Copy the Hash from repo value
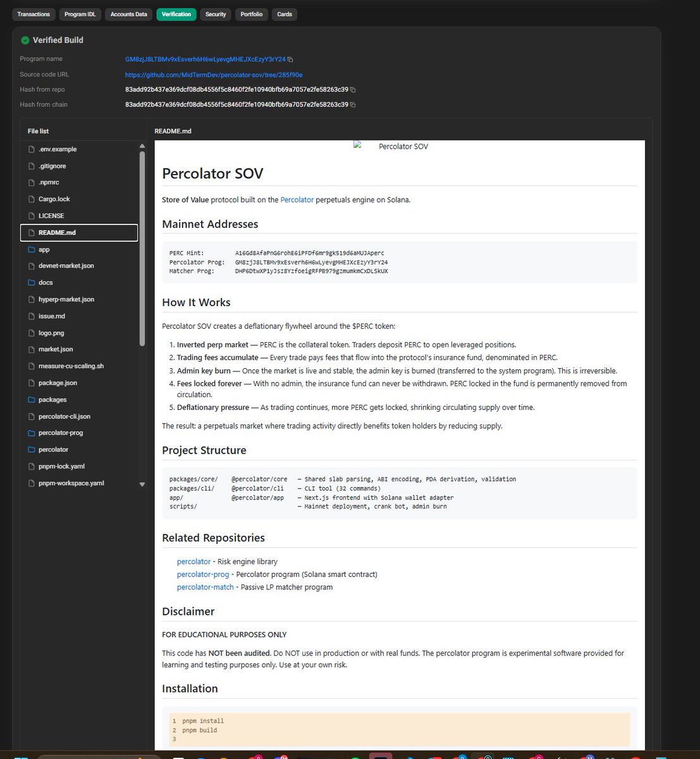Viewport: 700px width, 759px height. point(353,90)
